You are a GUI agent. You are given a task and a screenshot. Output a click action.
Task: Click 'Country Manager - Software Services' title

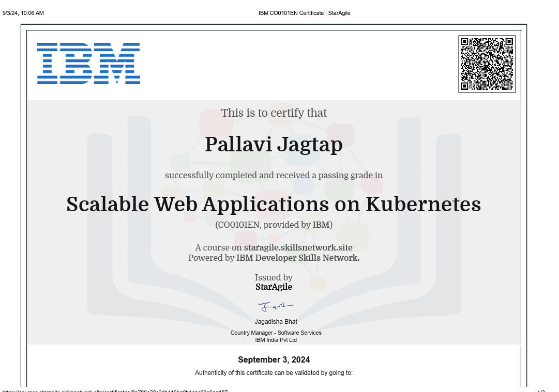click(276, 333)
